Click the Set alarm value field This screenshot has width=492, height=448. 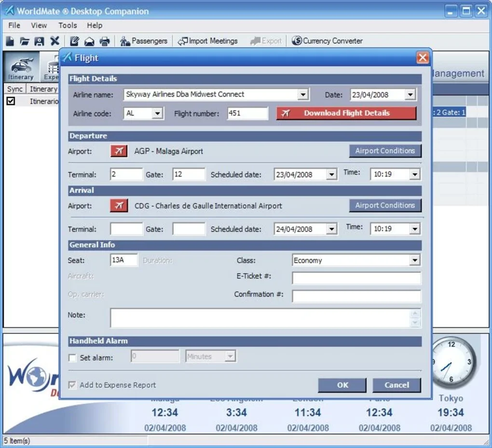(x=155, y=356)
